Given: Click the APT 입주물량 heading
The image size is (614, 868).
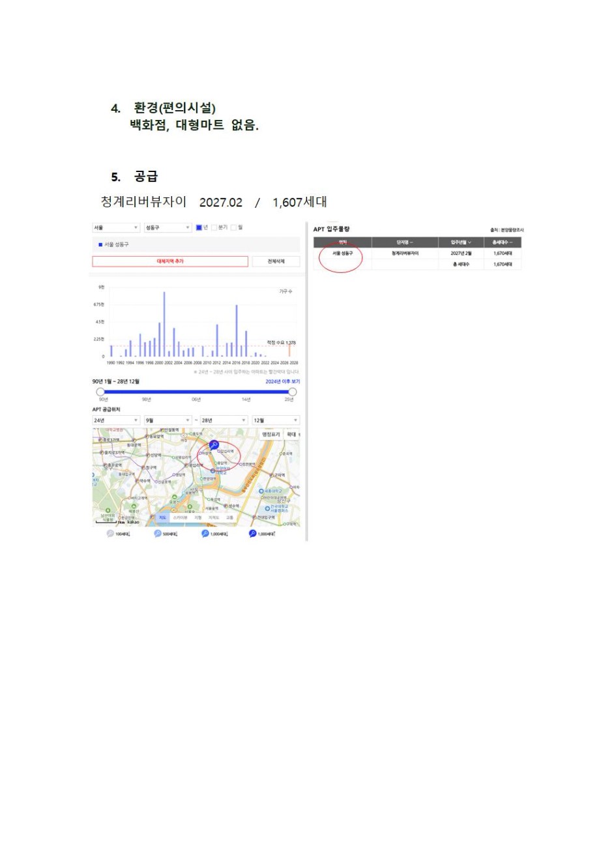Looking at the screenshot, I should click(331, 229).
